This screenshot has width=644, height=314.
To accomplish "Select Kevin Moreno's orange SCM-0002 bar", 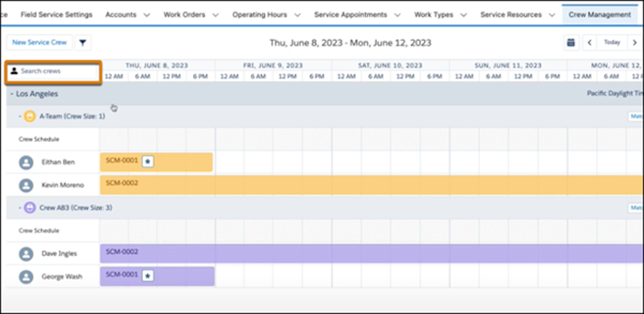I will [x=371, y=186].
